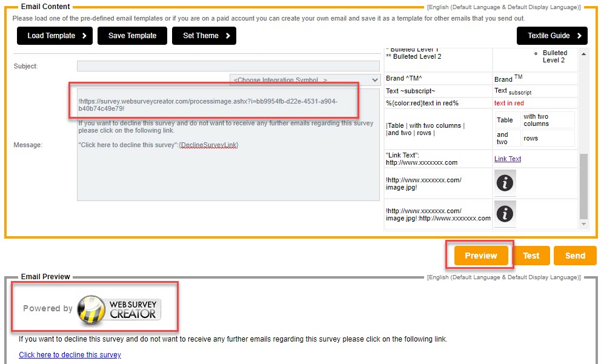
Task: Click the Load Template button
Action: 55,36
